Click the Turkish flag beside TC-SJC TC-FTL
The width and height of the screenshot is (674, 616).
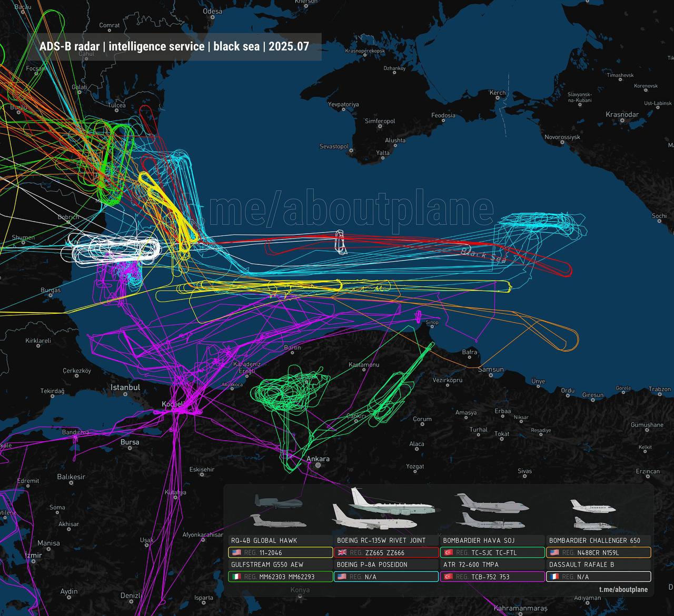[x=448, y=553]
